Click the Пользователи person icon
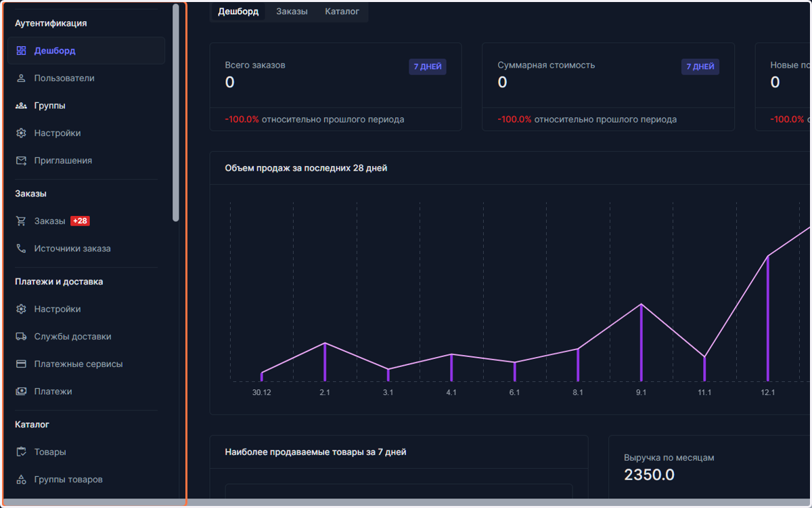This screenshot has height=508, width=812. click(x=21, y=78)
